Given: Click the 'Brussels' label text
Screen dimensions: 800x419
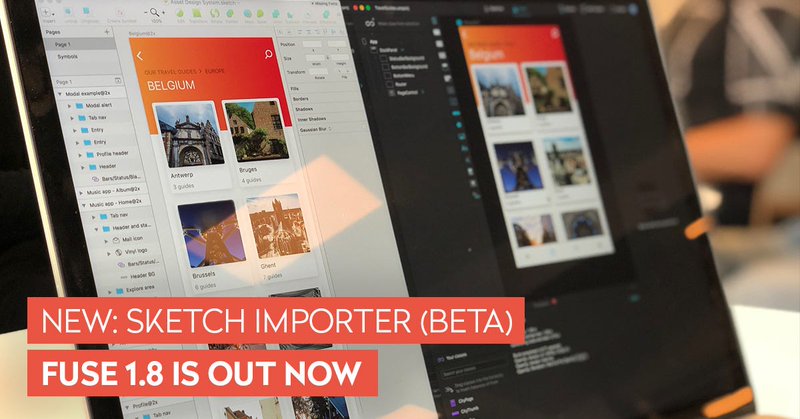Looking at the screenshot, I should (204, 276).
